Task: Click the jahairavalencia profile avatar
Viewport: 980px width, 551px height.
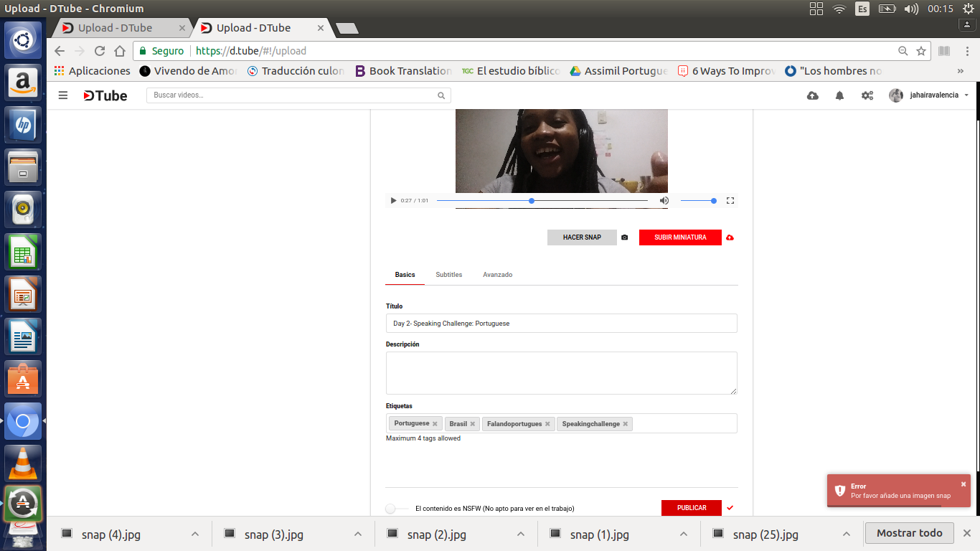Action: coord(896,95)
